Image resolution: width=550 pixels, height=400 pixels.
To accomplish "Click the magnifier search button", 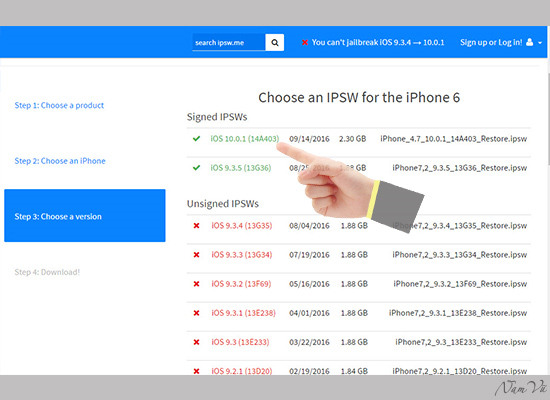I will (x=275, y=42).
